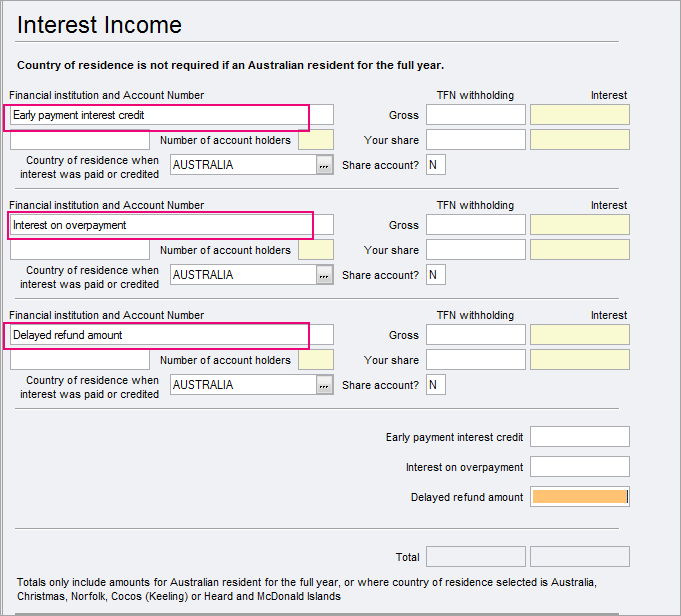This screenshot has width=681, height=616.
Task: Click the Delayed refund amount institution field
Action: (x=170, y=335)
